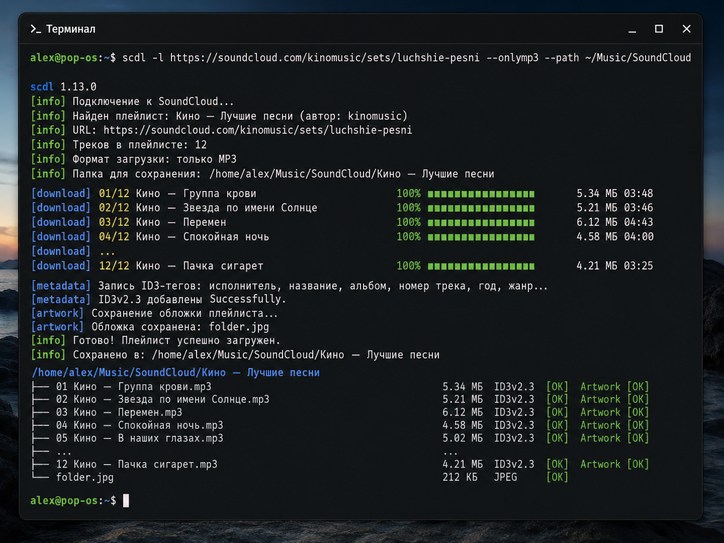The width and height of the screenshot is (724, 543).
Task: Click the 4.21 МБ 03:25 download size
Action: click(x=615, y=266)
